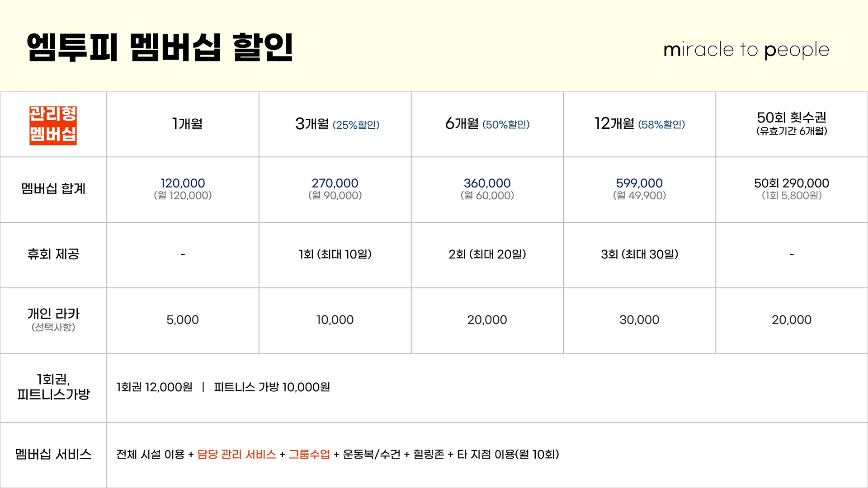Screen dimensions: 868x488
Task: Select the 12개월 (58%할인) column header
Action: click(639, 123)
